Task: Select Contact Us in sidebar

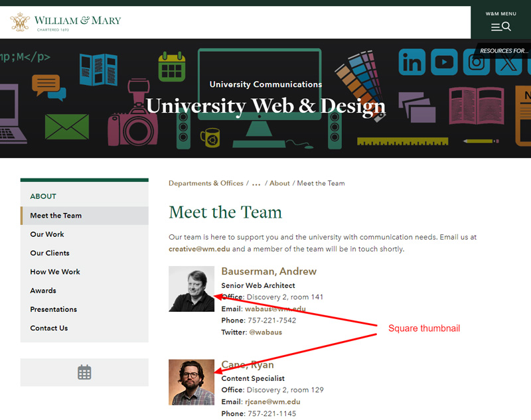Action: tap(49, 328)
